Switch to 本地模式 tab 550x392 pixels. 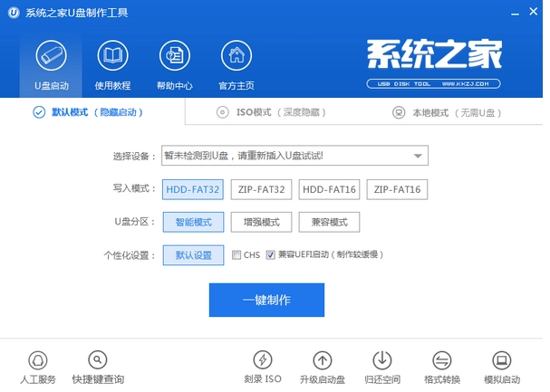(x=447, y=112)
